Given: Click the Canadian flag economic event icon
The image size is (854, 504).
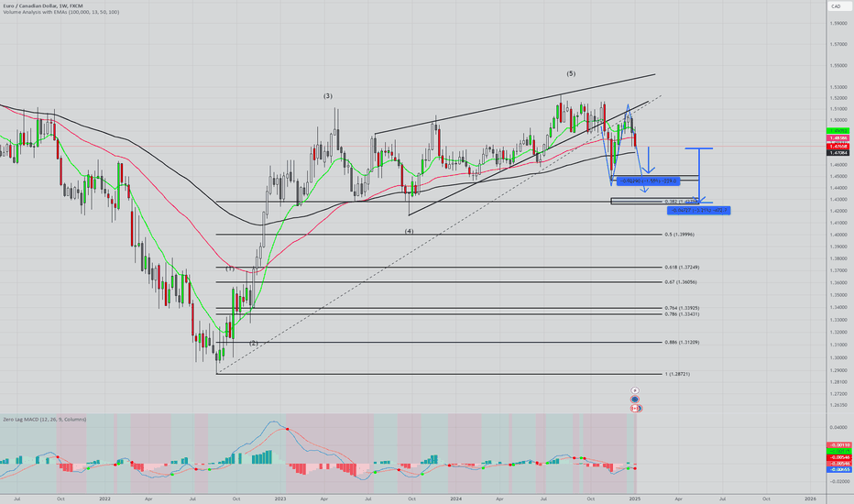Looking at the screenshot, I should tap(636, 408).
